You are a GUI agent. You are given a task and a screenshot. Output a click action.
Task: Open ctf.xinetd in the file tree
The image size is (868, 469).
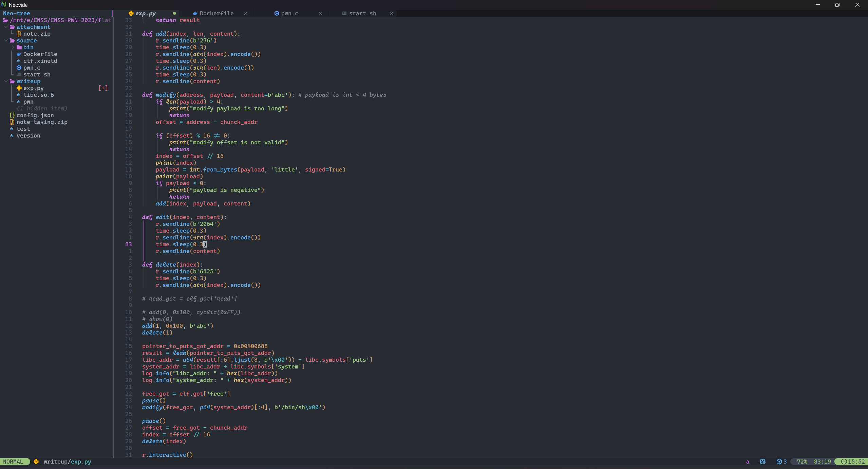pos(40,61)
